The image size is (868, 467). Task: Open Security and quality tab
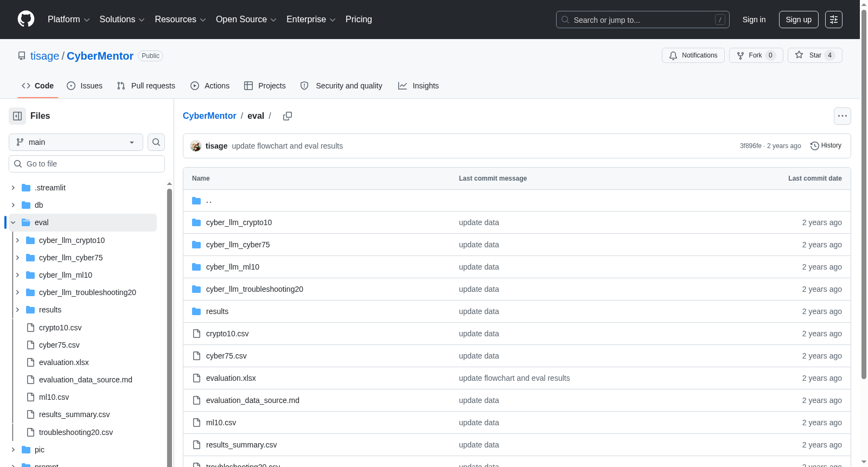(341, 86)
